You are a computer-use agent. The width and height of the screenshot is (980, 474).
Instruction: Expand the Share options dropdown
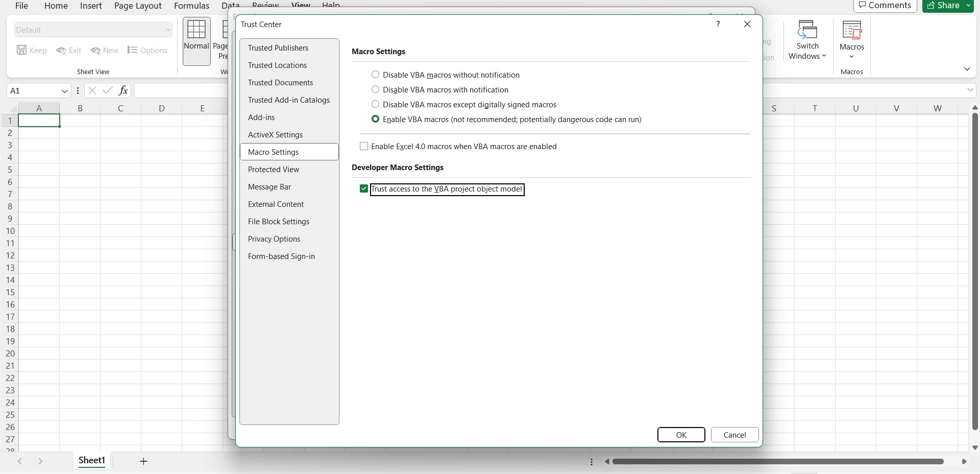pyautogui.click(x=969, y=6)
